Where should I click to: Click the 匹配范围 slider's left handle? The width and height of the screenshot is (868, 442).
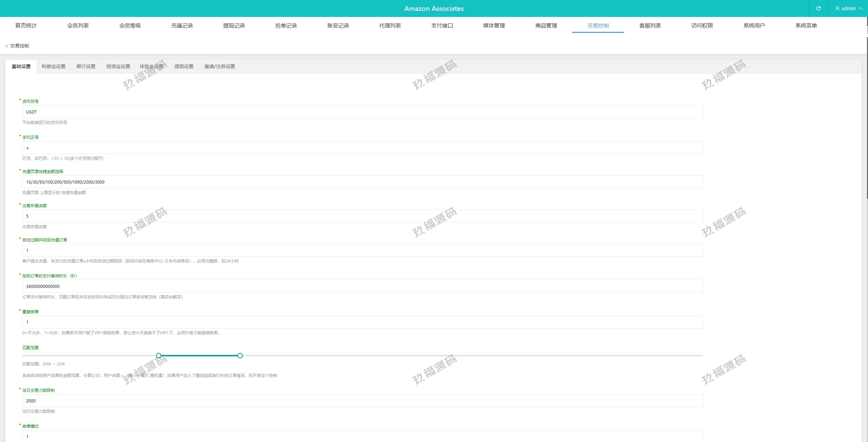click(x=159, y=356)
